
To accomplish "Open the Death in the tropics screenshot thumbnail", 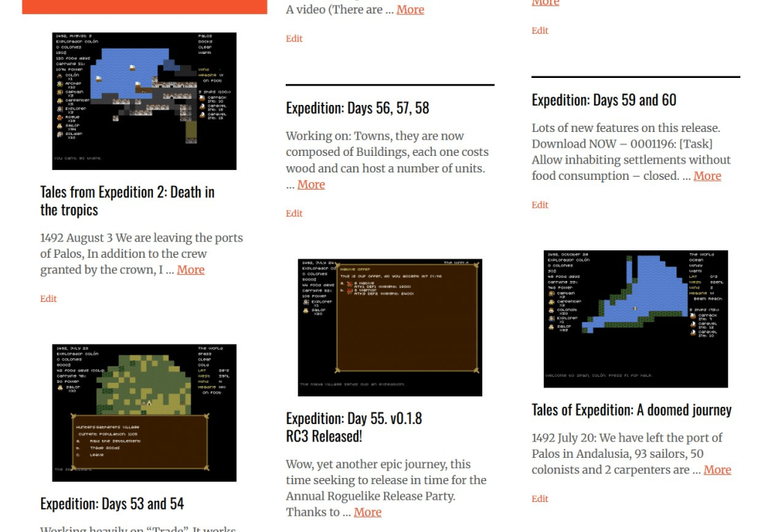I will click(144, 101).
